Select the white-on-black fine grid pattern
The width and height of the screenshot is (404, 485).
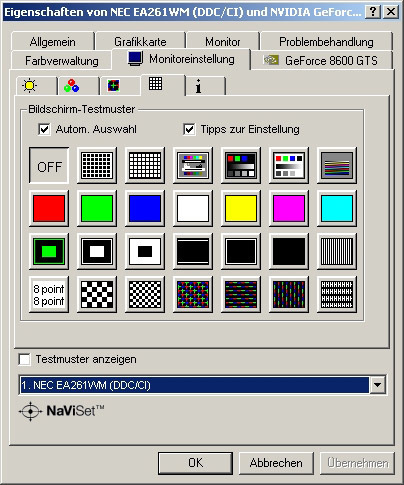[x=97, y=165]
